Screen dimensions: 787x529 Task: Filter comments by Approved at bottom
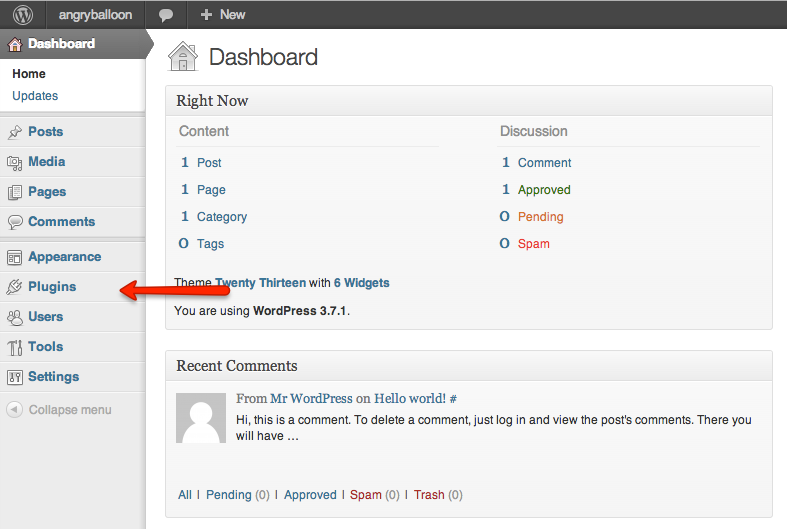pyautogui.click(x=310, y=495)
